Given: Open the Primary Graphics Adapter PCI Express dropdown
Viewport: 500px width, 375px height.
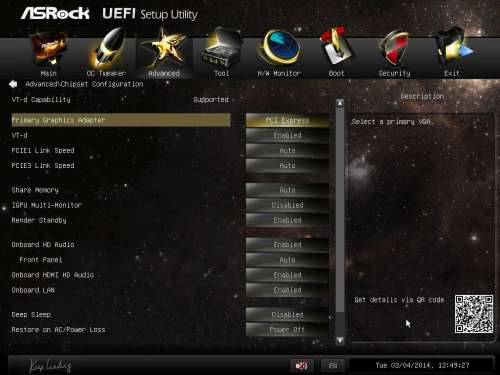Looking at the screenshot, I should [287, 120].
